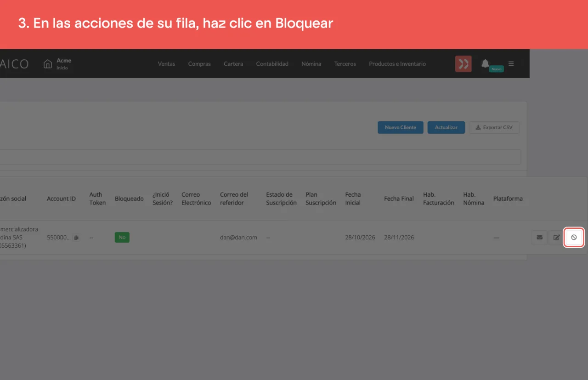Open the Contabilidad menu
This screenshot has height=380, width=588.
pyautogui.click(x=272, y=64)
